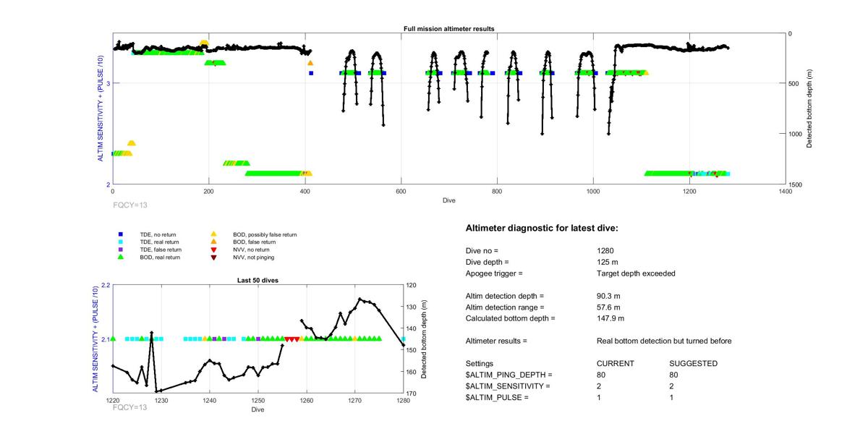This screenshot has width=868, height=442.
Task: Click the red 'NVV, no return' legend triangle
Action: [x=213, y=250]
